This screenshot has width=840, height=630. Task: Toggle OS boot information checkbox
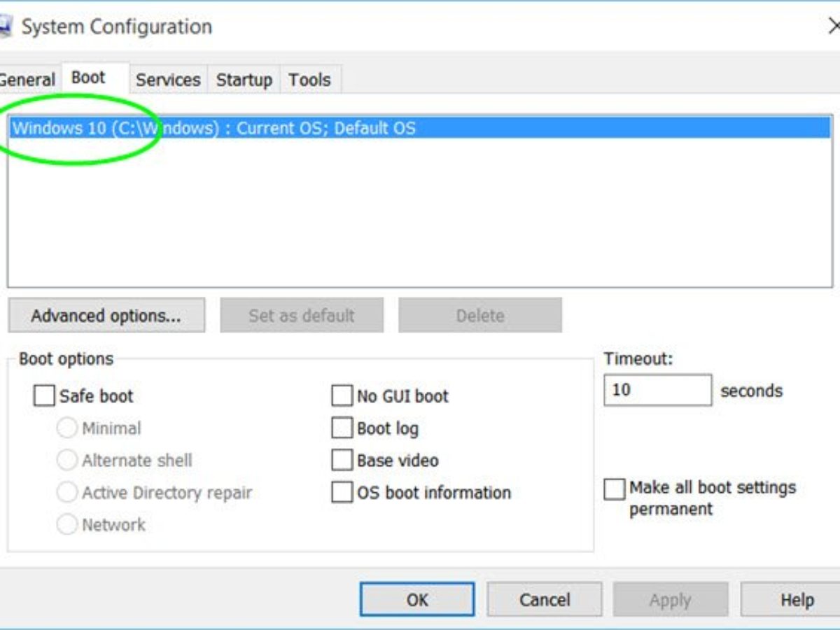click(x=342, y=493)
